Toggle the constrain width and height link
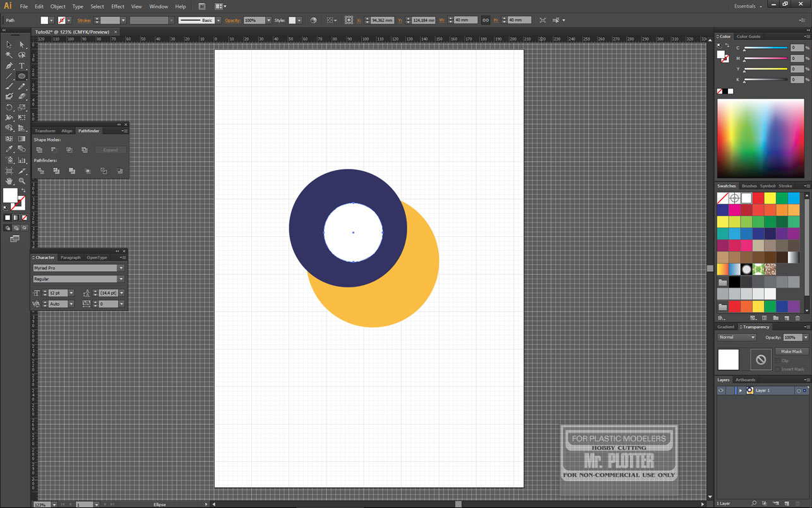 [x=485, y=20]
